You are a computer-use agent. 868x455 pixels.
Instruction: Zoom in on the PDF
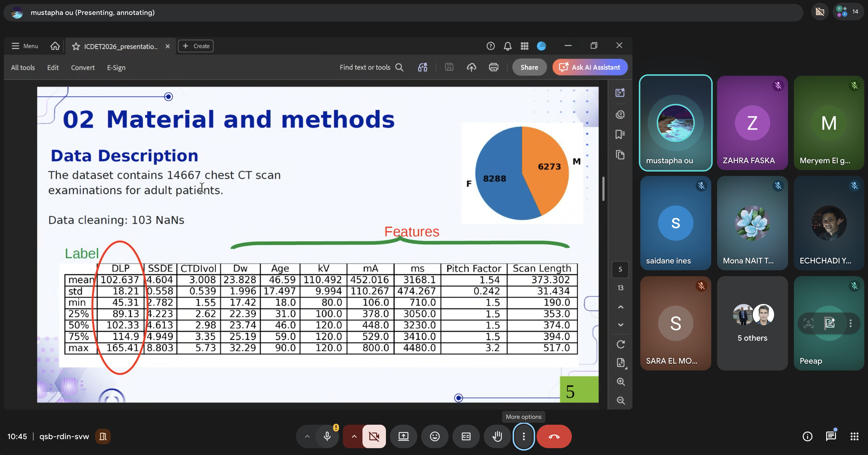620,382
